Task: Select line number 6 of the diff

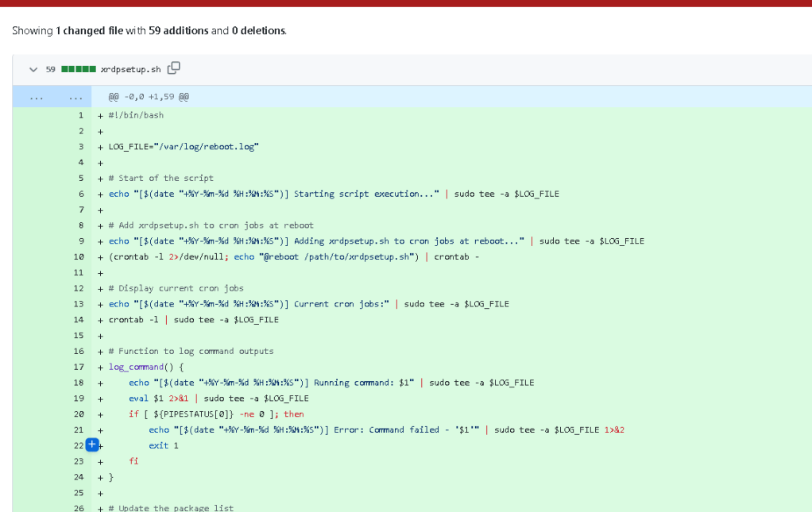Action: tap(81, 194)
